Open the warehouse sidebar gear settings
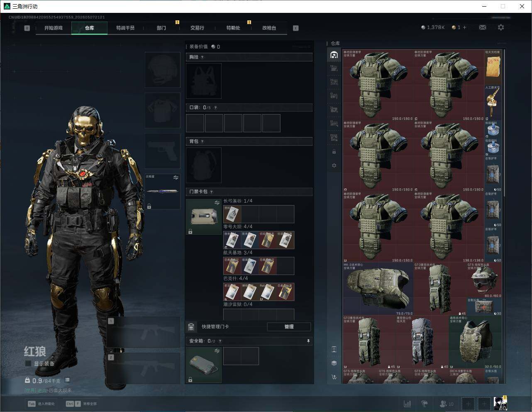This screenshot has height=412, width=532. 334,165
